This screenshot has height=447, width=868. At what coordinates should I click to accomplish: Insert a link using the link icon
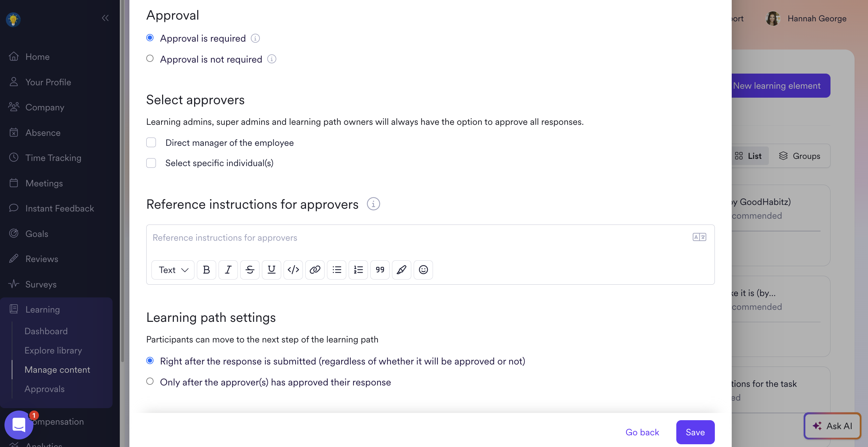click(x=315, y=270)
